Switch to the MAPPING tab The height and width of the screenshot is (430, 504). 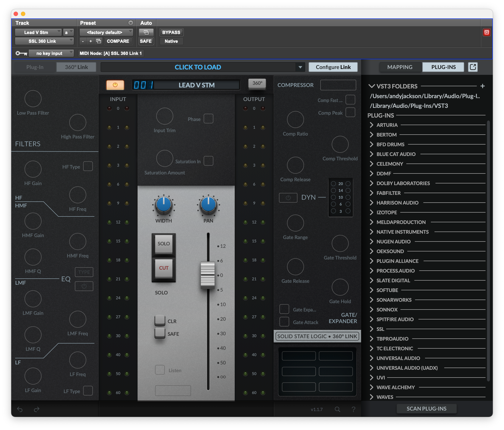pos(400,67)
